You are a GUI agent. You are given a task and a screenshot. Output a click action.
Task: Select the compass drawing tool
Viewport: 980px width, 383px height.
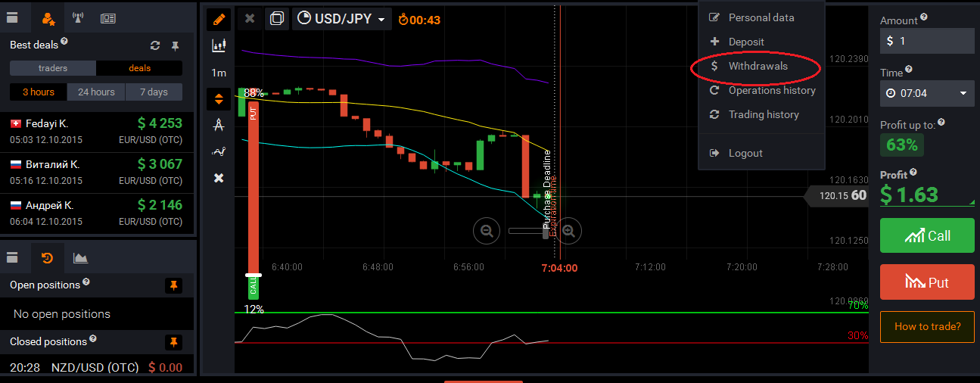point(219,125)
